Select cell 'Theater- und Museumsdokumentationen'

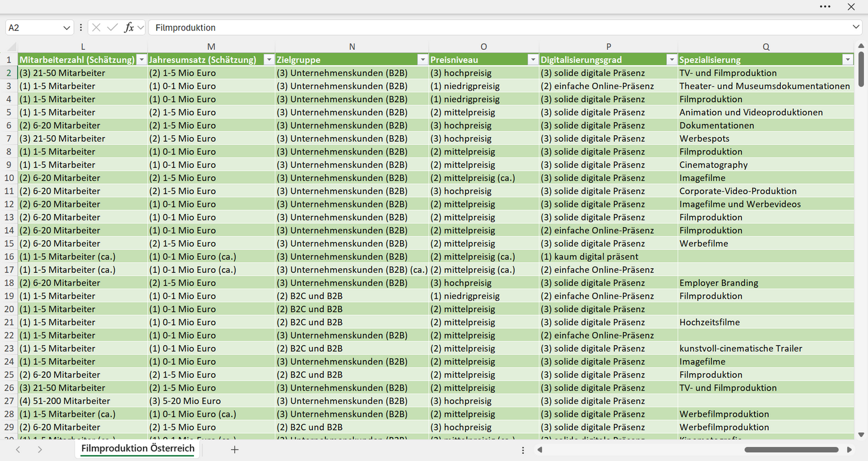pyautogui.click(x=766, y=86)
